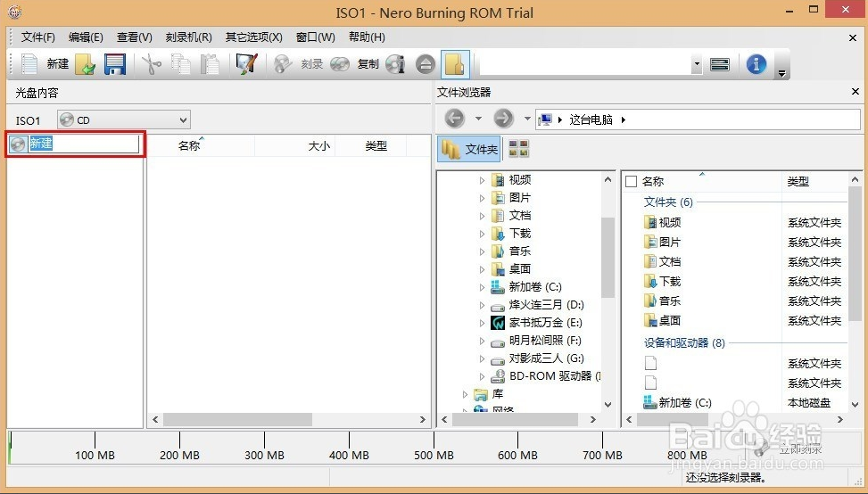Viewport: 868px width, 494px height.
Task: Open the Nero Express wizard icon
Action: pyautogui.click(x=246, y=64)
